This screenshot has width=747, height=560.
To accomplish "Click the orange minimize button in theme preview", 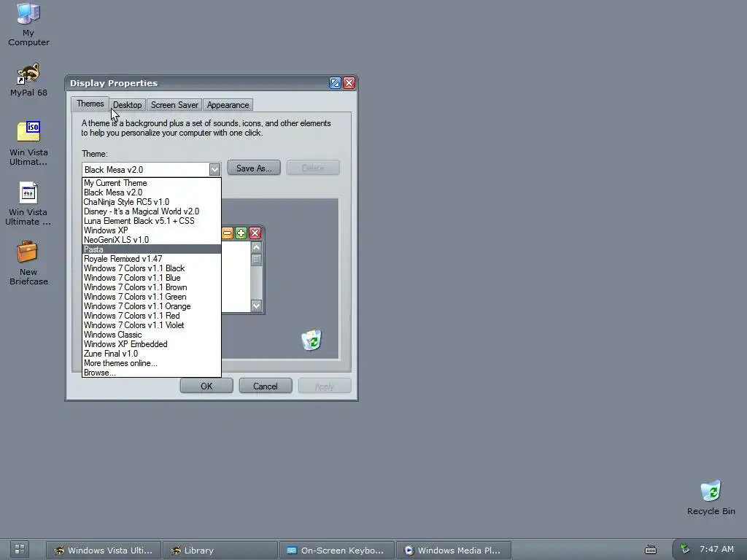I will click(228, 233).
